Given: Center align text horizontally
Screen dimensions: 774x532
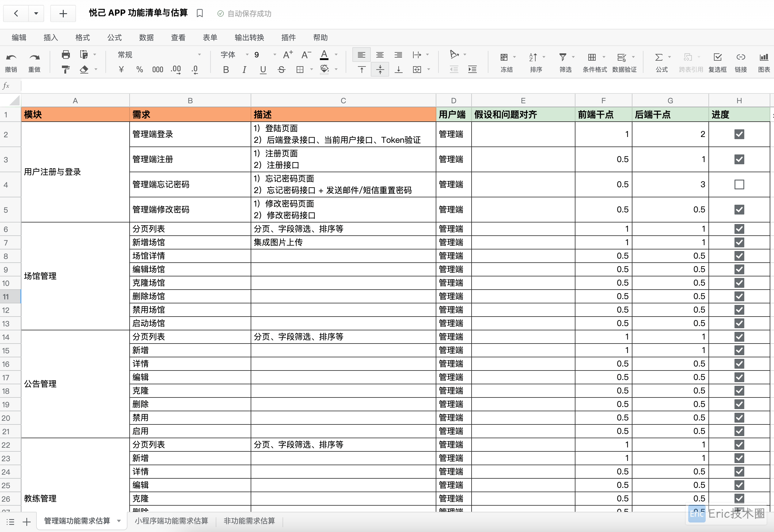Looking at the screenshot, I should (380, 55).
